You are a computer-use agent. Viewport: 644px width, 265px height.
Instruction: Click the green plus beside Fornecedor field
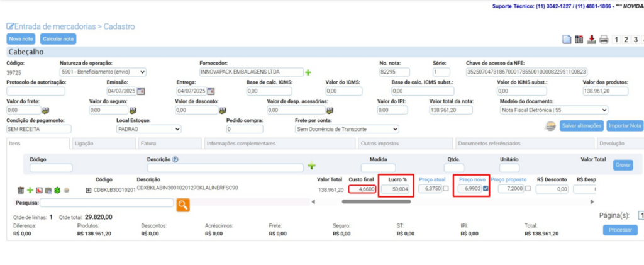coord(308,72)
